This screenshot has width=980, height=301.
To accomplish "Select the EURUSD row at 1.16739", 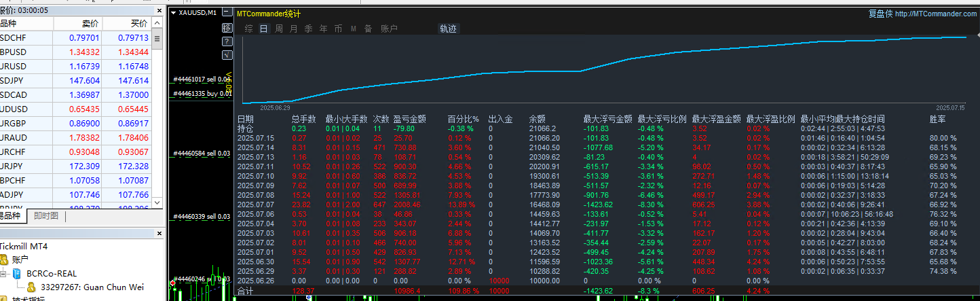I will [76, 66].
